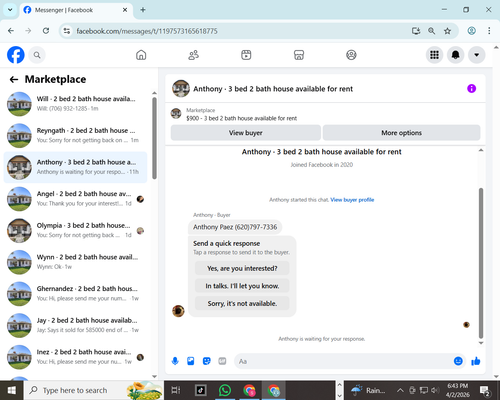Open the tab search dropdown

pyautogui.click(x=10, y=10)
